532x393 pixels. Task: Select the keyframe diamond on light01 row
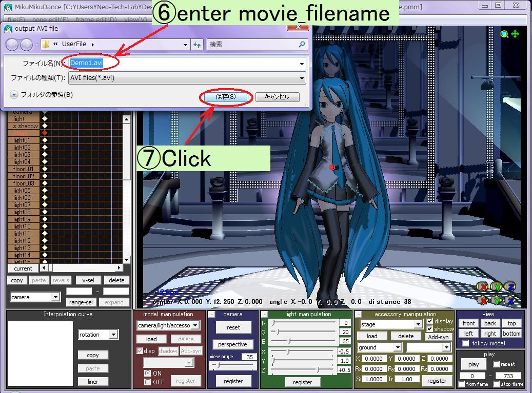[x=45, y=140]
